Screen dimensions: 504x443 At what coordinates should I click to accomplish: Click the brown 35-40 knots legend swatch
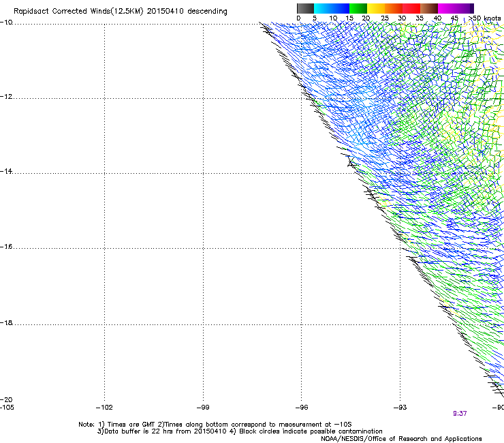[429, 8]
